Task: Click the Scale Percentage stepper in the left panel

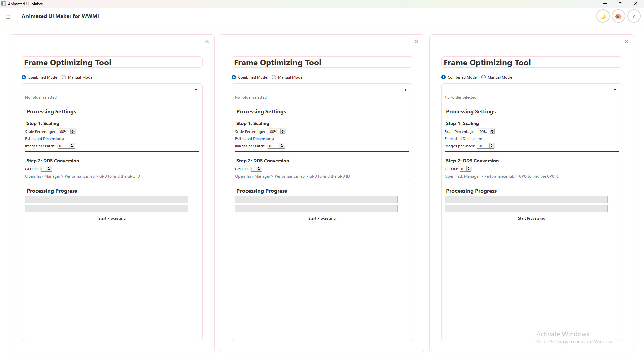Action: [73, 132]
